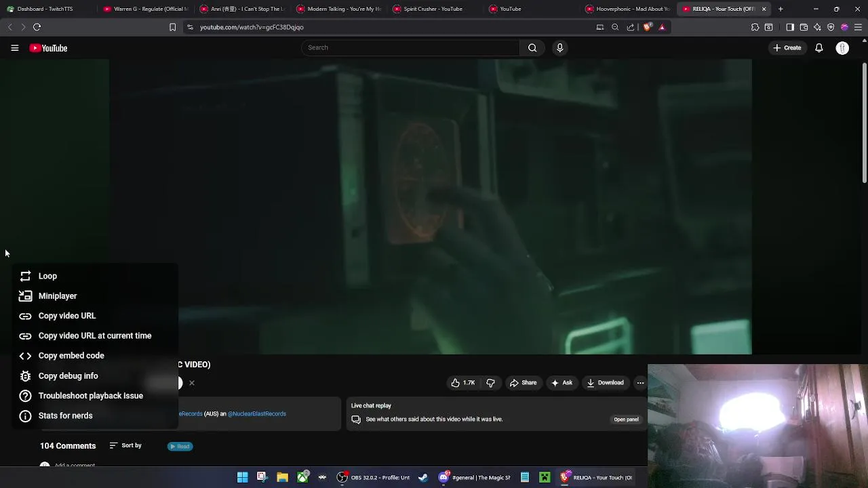
Task: Open the @NuclearBlastRecords channel link
Action: [x=256, y=413]
